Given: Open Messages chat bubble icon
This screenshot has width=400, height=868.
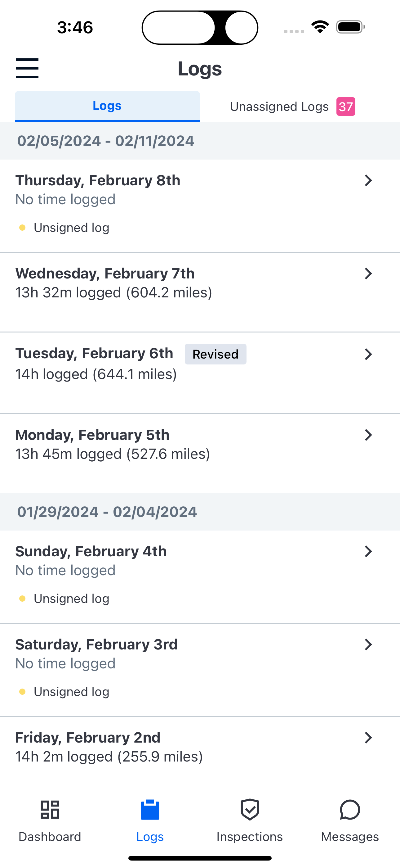Looking at the screenshot, I should 350,809.
